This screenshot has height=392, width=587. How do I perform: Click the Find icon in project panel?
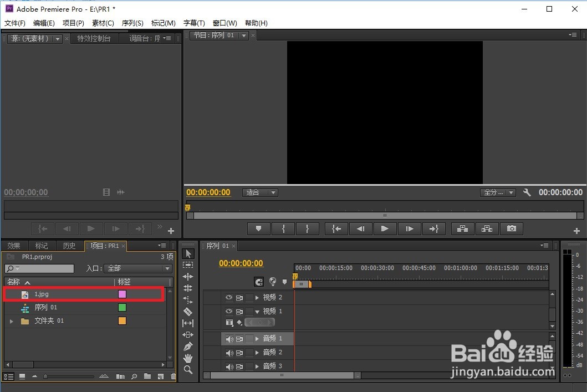134,376
